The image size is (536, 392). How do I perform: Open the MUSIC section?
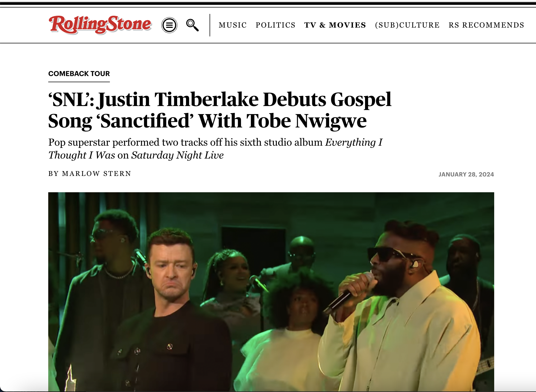(x=233, y=25)
